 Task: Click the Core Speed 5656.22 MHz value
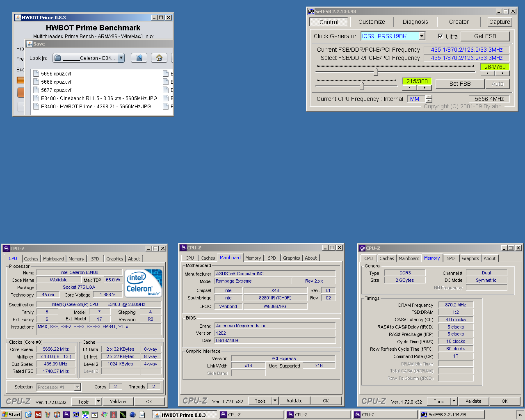coord(56,349)
